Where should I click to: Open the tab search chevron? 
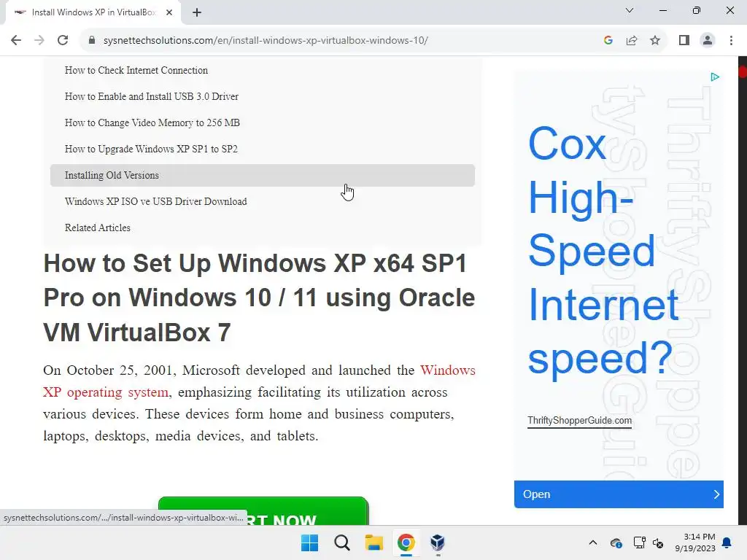tap(630, 10)
